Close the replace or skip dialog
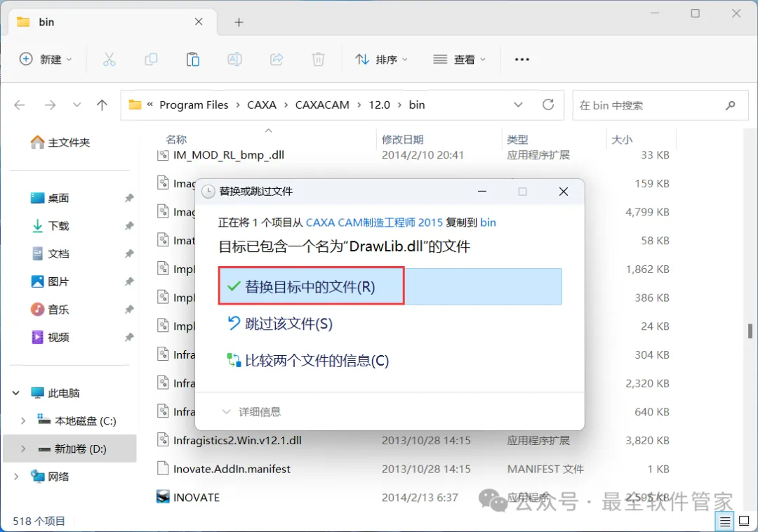 pos(563,192)
